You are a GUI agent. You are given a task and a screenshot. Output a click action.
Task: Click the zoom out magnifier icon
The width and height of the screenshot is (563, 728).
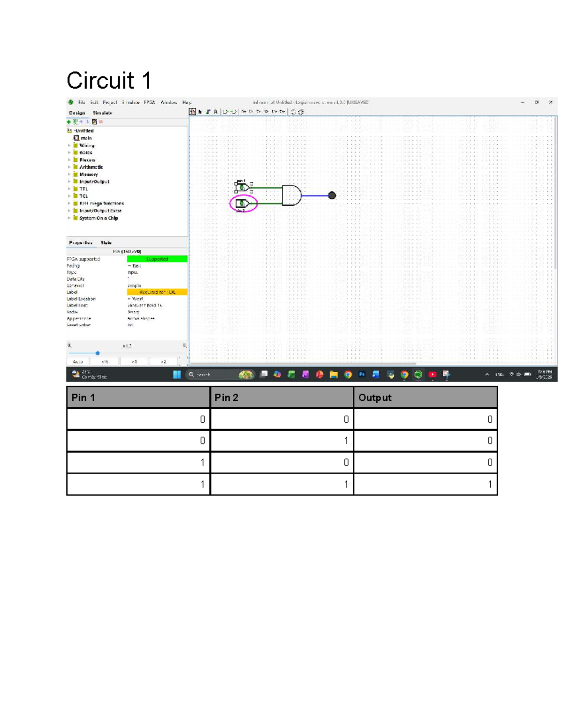[69, 345]
